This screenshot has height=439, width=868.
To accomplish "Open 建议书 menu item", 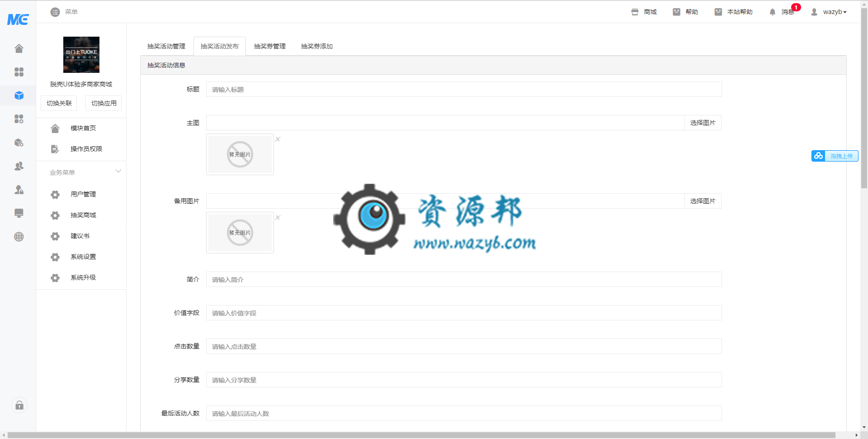I will point(81,236).
